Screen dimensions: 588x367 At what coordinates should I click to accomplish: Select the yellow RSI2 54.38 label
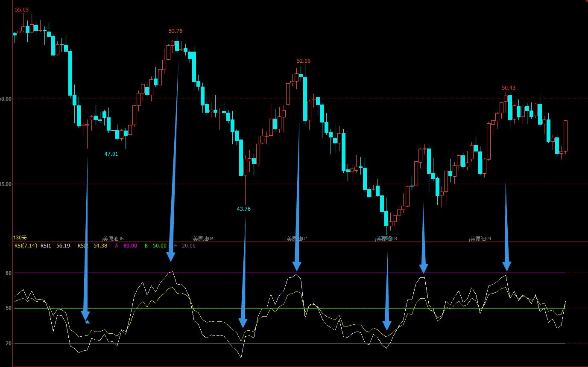(93, 246)
